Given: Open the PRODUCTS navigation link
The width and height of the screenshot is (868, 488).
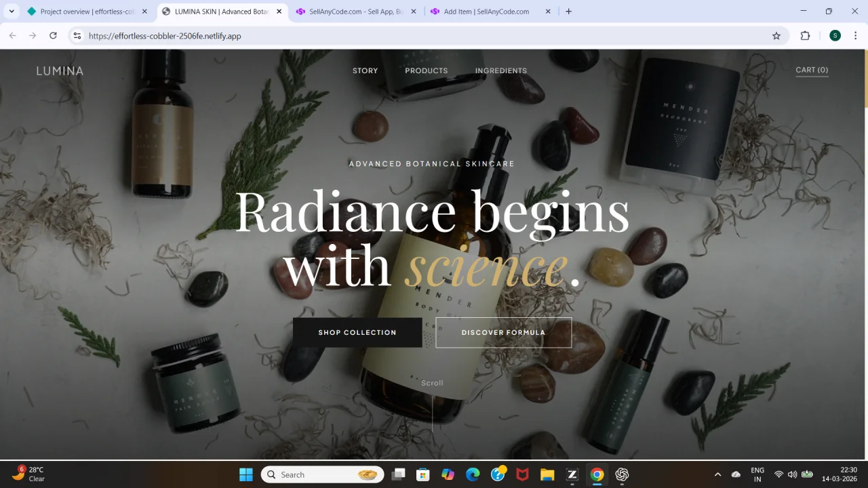Looking at the screenshot, I should [x=427, y=70].
